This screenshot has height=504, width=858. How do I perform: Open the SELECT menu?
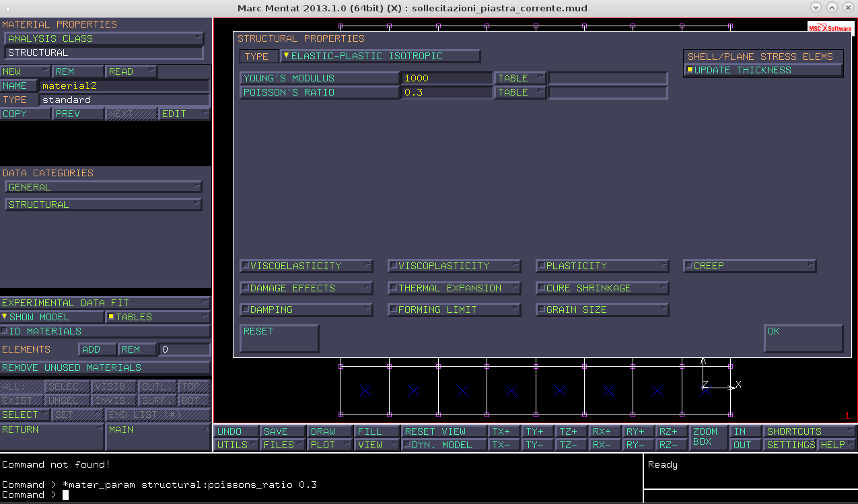point(26,415)
